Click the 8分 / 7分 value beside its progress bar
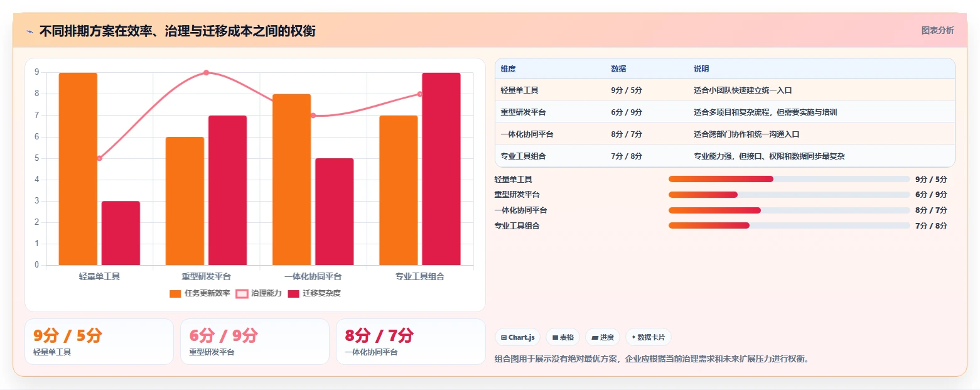 pyautogui.click(x=931, y=210)
